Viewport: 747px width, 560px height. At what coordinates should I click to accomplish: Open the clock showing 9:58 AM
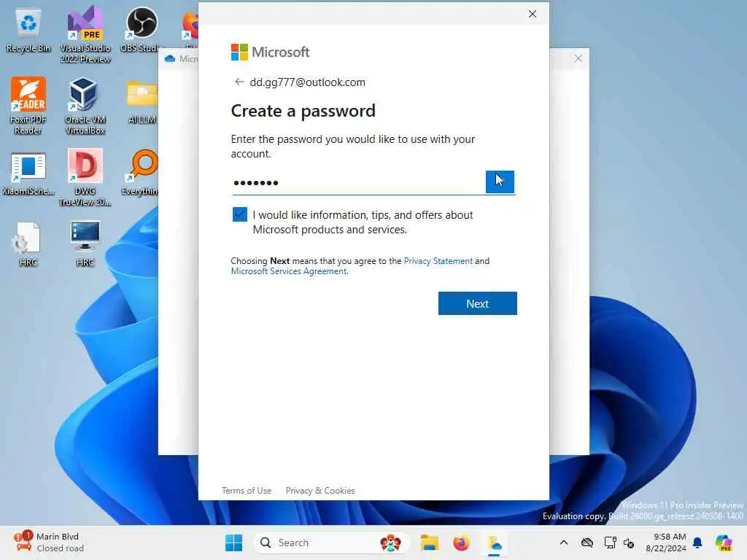tap(666, 542)
